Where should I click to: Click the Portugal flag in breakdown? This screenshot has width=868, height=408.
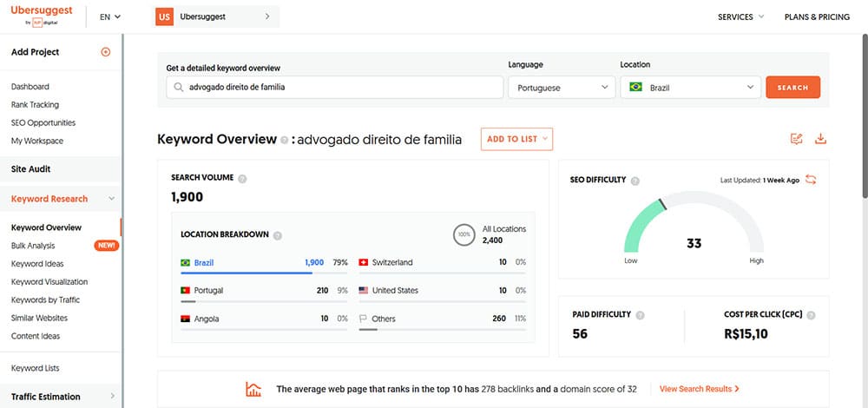click(x=186, y=290)
